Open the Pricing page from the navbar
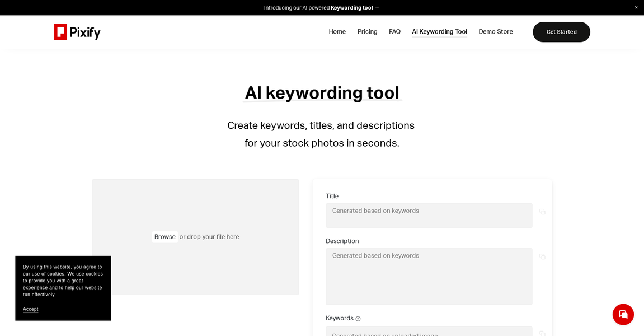This screenshot has height=336, width=644. (367, 31)
